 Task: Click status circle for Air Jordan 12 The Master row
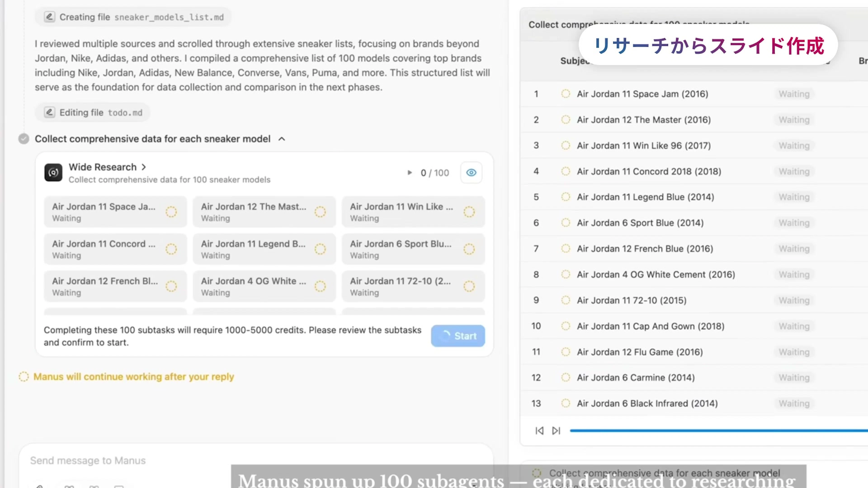pos(565,120)
